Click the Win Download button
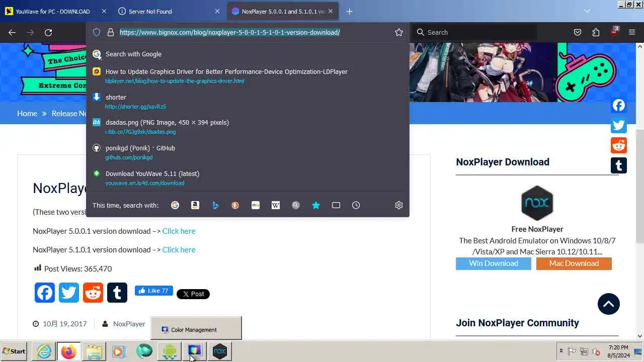 (x=494, y=263)
